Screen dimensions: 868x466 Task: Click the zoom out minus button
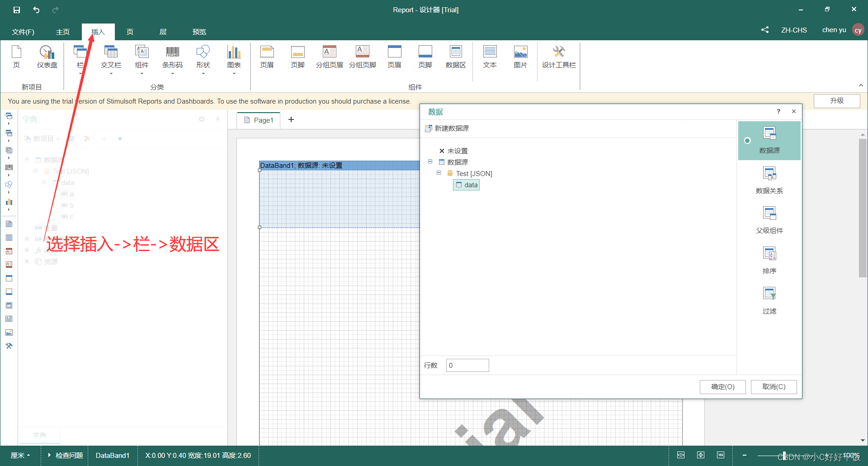click(744, 455)
